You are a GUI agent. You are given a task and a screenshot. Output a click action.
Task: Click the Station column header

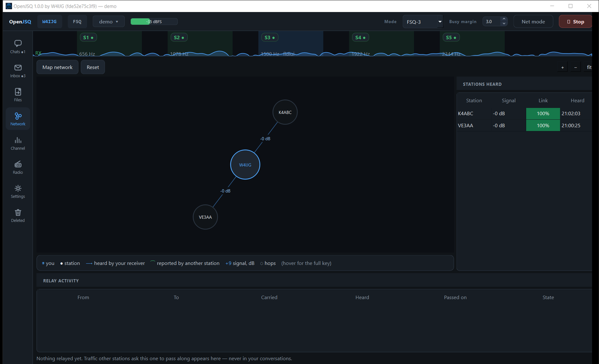coord(474,101)
